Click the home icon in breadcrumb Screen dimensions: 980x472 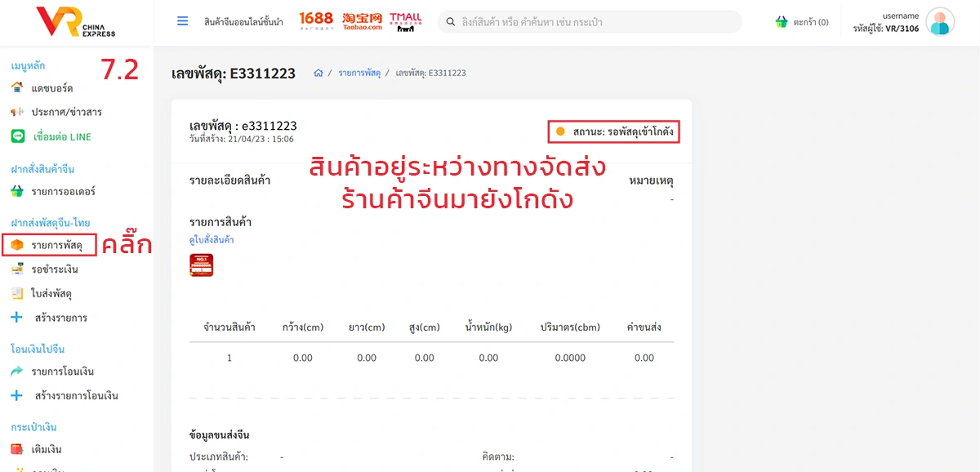click(x=318, y=73)
